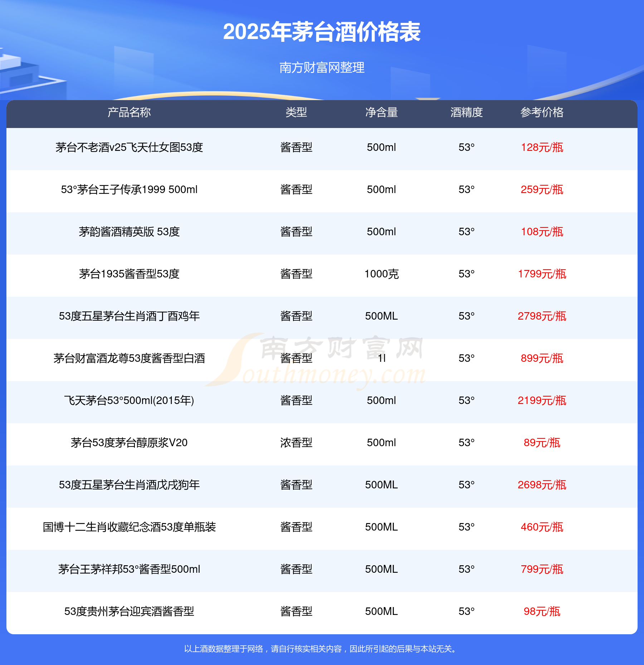The width and height of the screenshot is (644, 665).
Task: Click "500ml" in the 茅台王子传承1999 row
Action: pyautogui.click(x=381, y=189)
